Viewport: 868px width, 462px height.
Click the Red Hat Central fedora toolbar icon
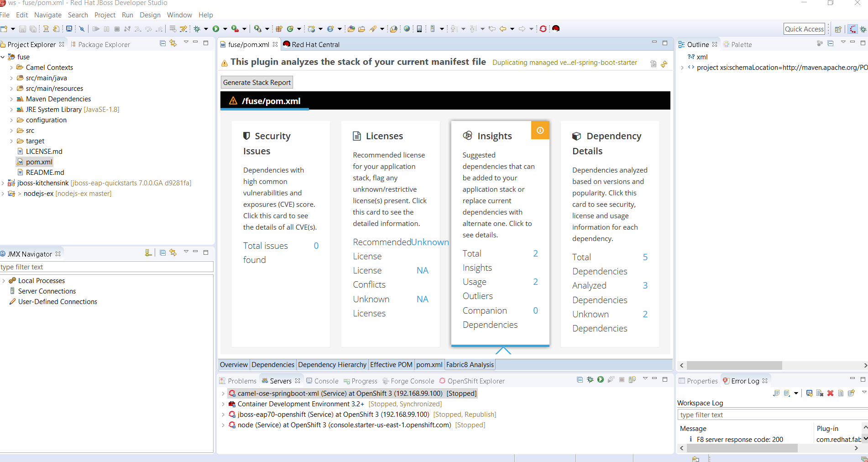point(556,29)
